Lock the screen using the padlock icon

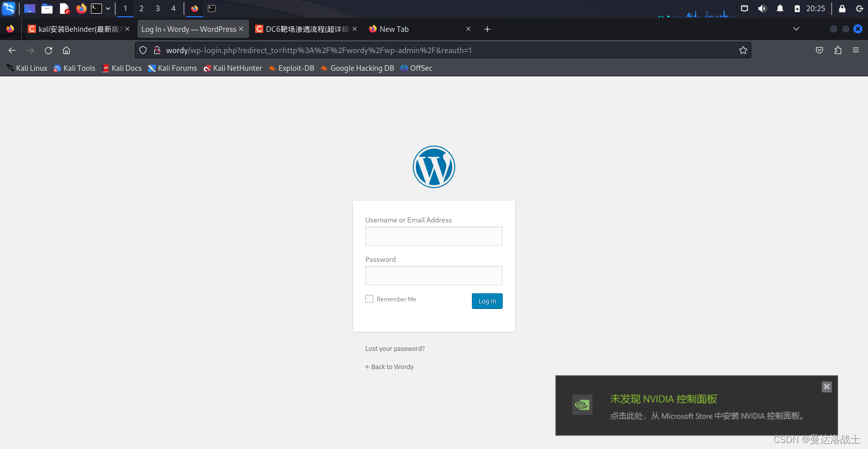842,9
